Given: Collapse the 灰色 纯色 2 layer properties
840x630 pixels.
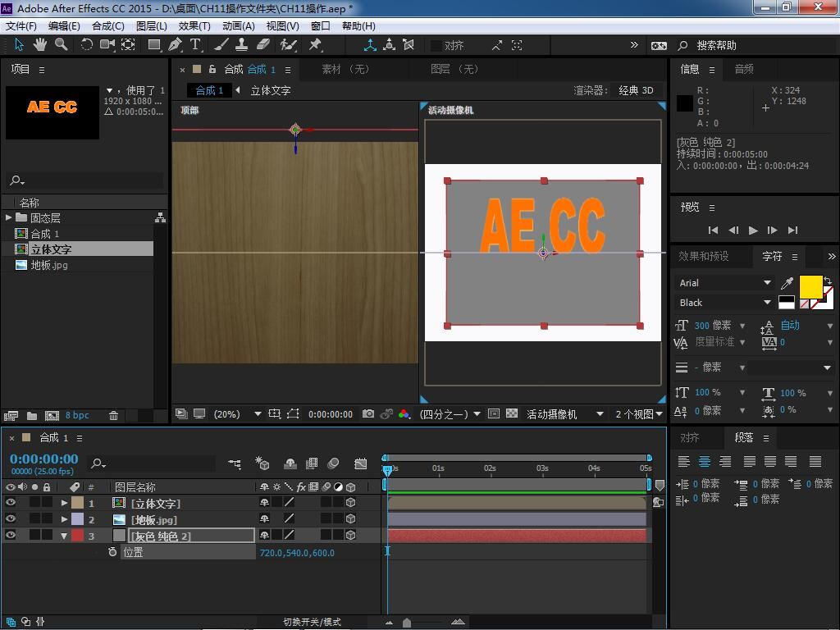Looking at the screenshot, I should [x=64, y=536].
